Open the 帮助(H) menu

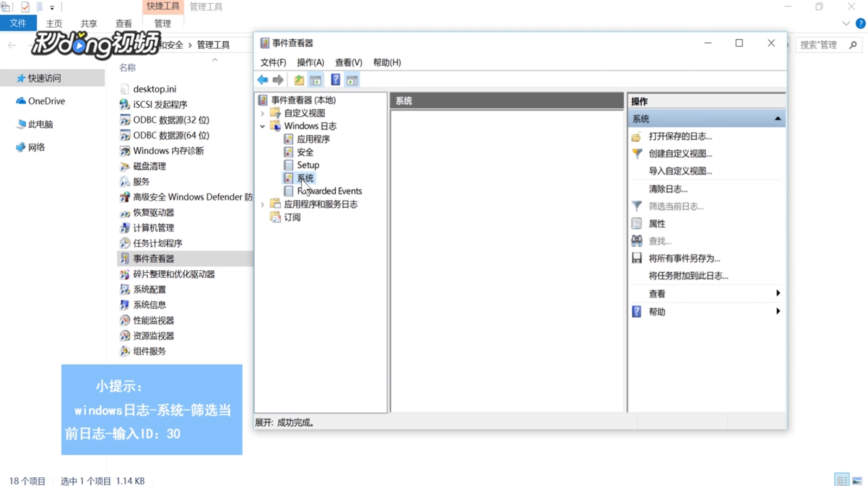click(387, 63)
